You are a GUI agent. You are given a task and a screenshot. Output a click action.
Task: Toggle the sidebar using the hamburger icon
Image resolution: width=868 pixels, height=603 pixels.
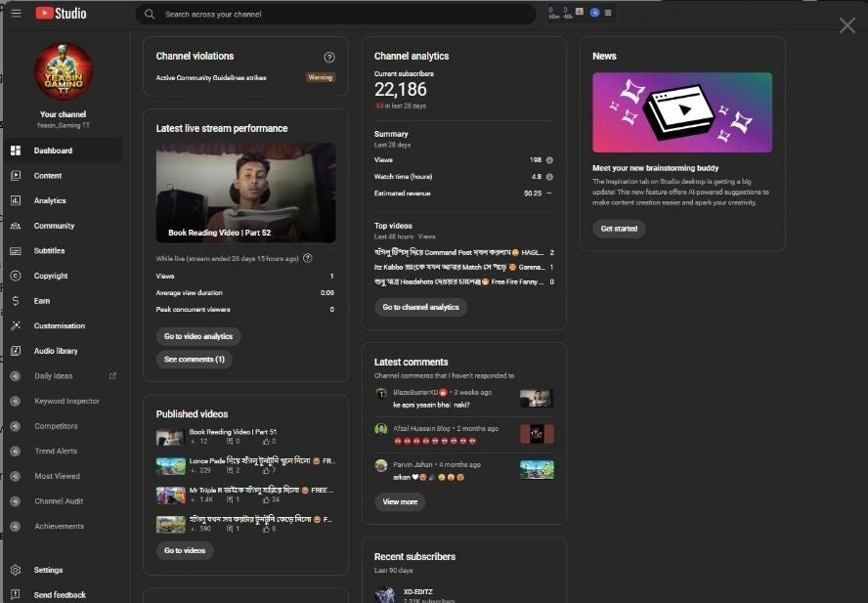(16, 13)
